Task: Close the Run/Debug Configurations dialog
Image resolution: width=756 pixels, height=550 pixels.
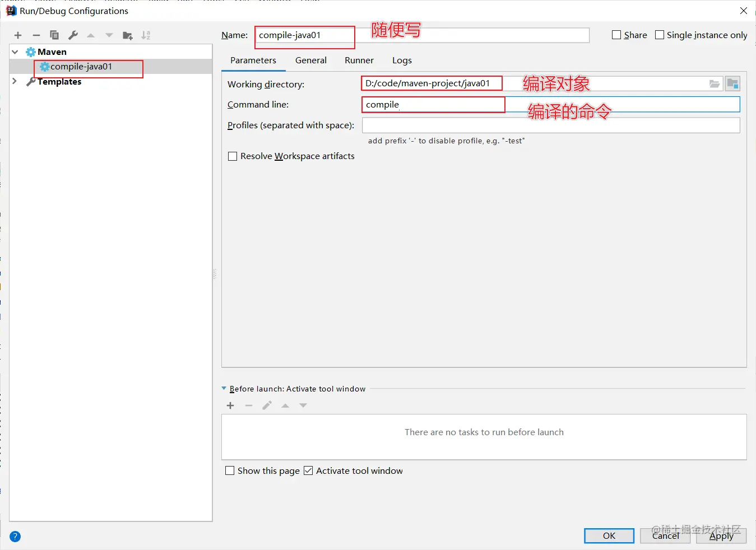Action: coord(744,11)
